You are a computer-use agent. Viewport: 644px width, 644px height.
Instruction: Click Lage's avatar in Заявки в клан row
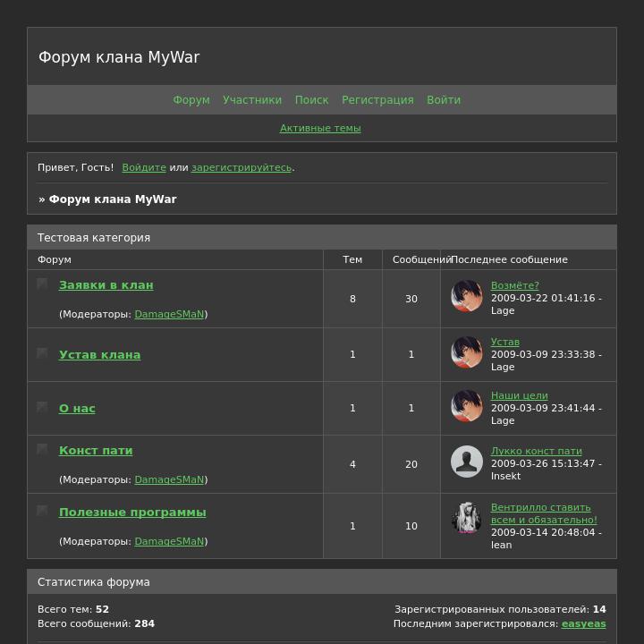[x=467, y=297]
